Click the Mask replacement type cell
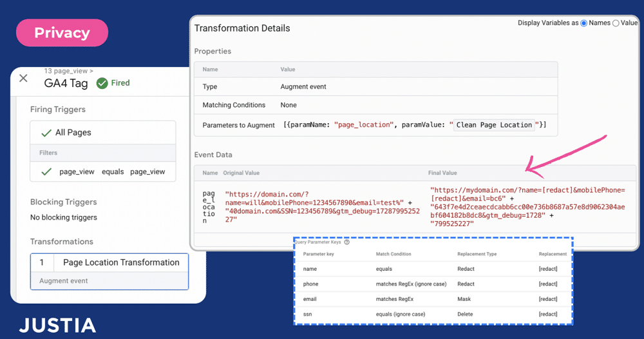Screen dimensions: 644x339 tap(464, 299)
